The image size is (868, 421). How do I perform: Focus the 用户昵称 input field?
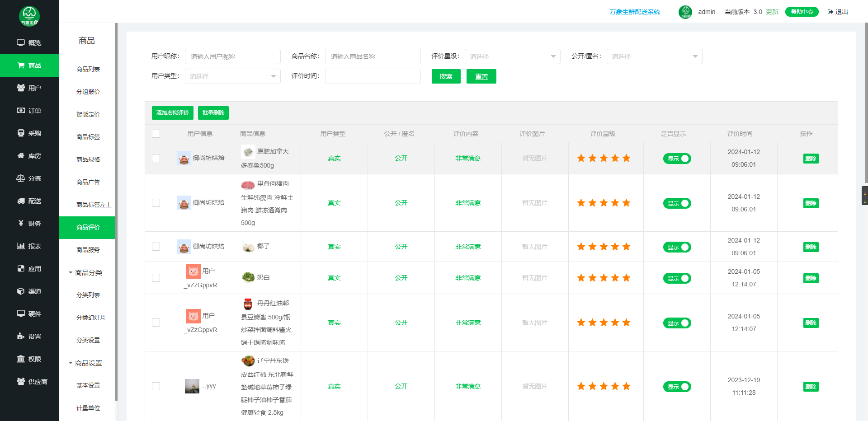[x=233, y=56]
